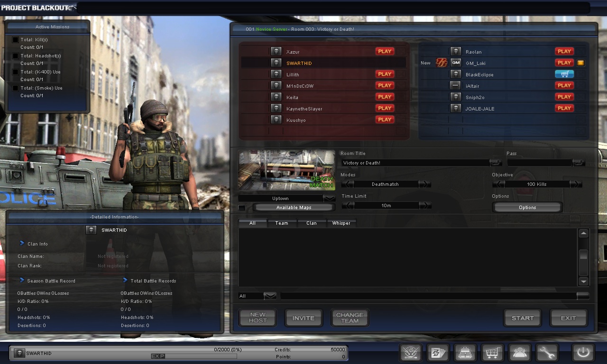The height and width of the screenshot is (364, 607).
Task: Toggle the Total Headshot(s) mission checkbox
Action: [16, 56]
